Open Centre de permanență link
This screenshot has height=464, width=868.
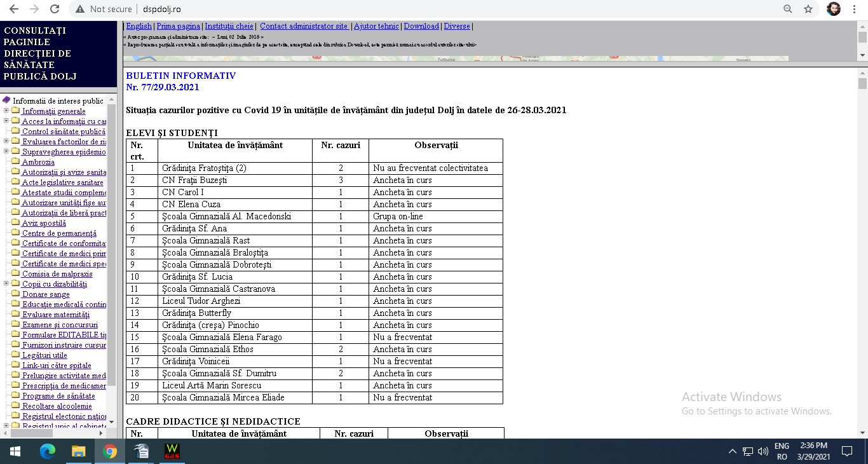click(59, 233)
